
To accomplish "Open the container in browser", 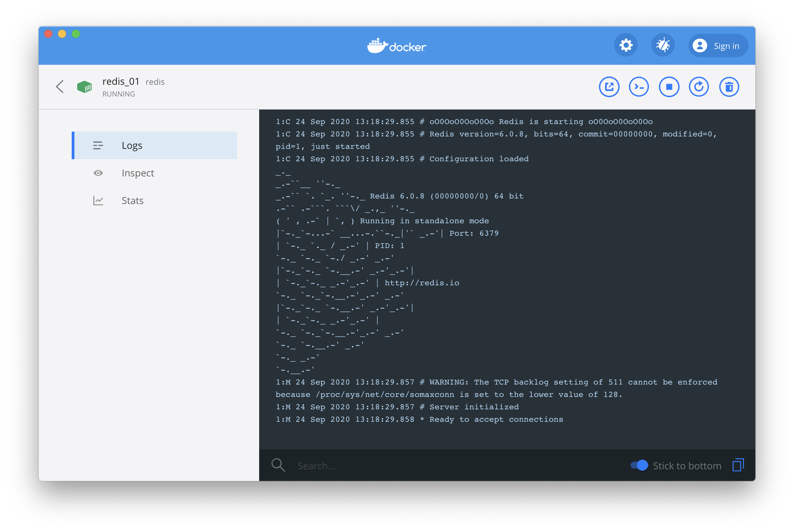I will click(609, 87).
